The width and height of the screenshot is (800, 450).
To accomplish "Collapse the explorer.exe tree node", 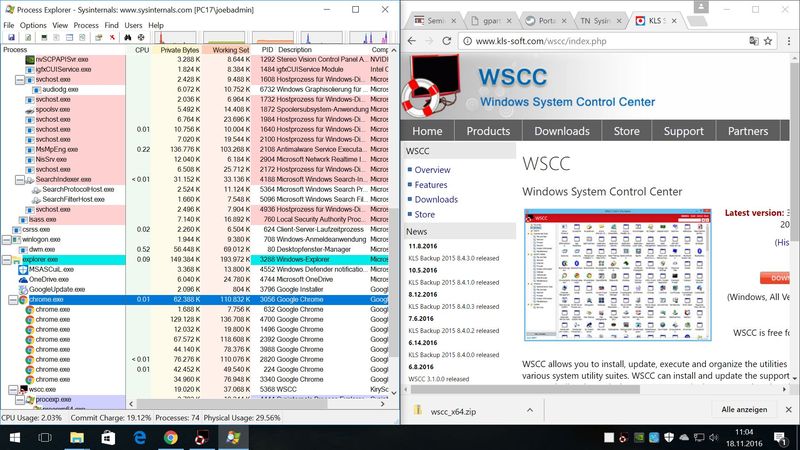I will 7,260.
